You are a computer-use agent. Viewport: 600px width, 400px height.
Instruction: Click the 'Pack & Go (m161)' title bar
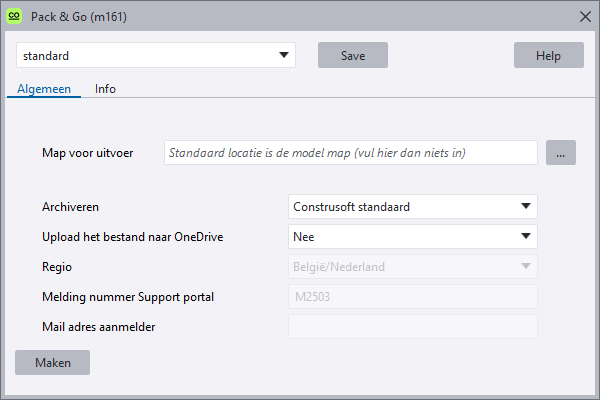click(x=300, y=16)
